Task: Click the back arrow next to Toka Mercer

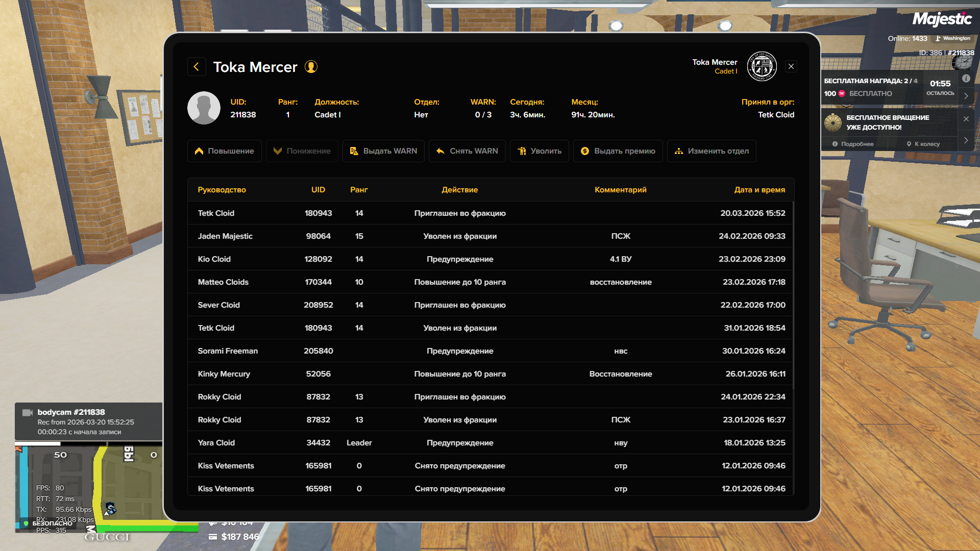Action: pos(197,67)
